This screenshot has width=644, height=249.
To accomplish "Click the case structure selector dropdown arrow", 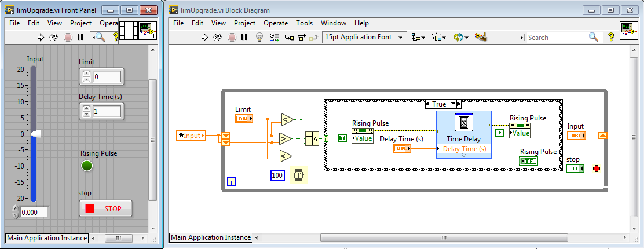I will point(453,104).
